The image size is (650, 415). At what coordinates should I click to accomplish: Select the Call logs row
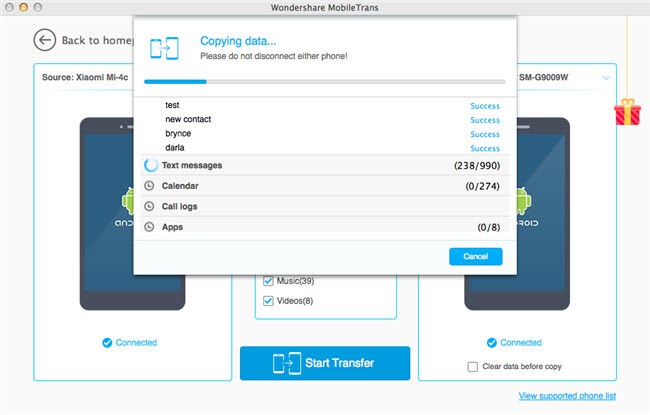point(325,206)
